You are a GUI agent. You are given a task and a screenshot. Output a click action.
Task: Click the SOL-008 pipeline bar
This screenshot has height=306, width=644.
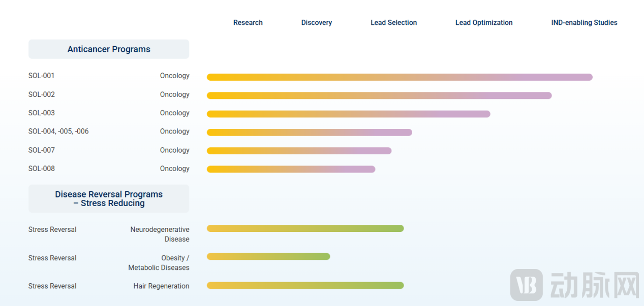[x=291, y=169]
